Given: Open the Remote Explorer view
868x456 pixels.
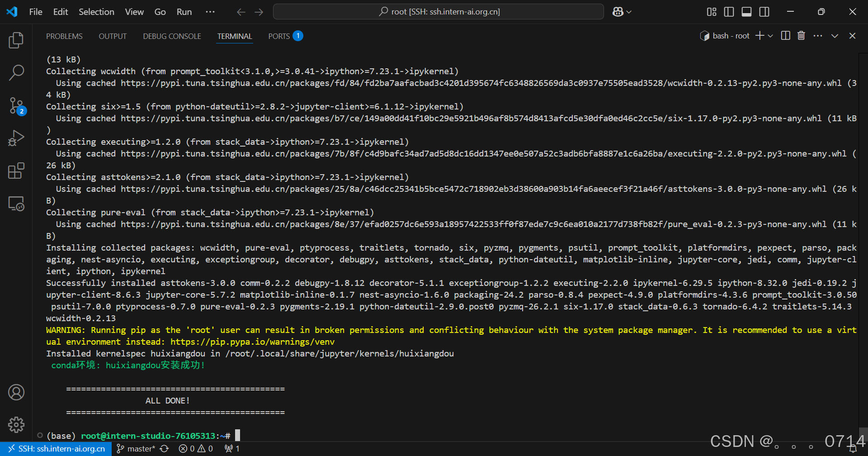Looking at the screenshot, I should (16, 204).
